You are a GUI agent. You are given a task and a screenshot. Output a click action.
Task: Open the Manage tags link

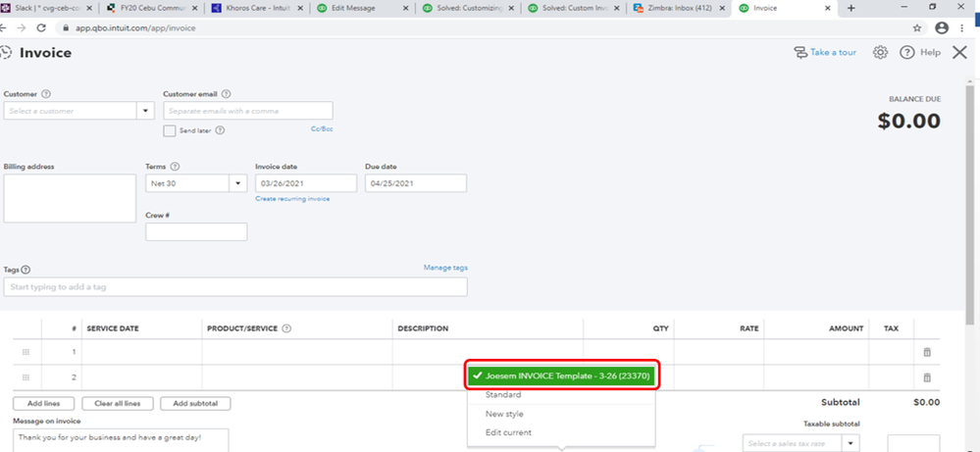point(445,268)
